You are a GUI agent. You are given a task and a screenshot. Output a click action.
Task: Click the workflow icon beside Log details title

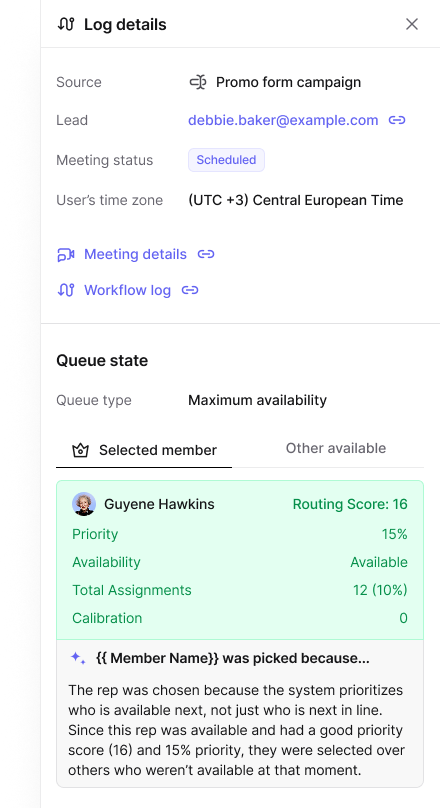66,24
